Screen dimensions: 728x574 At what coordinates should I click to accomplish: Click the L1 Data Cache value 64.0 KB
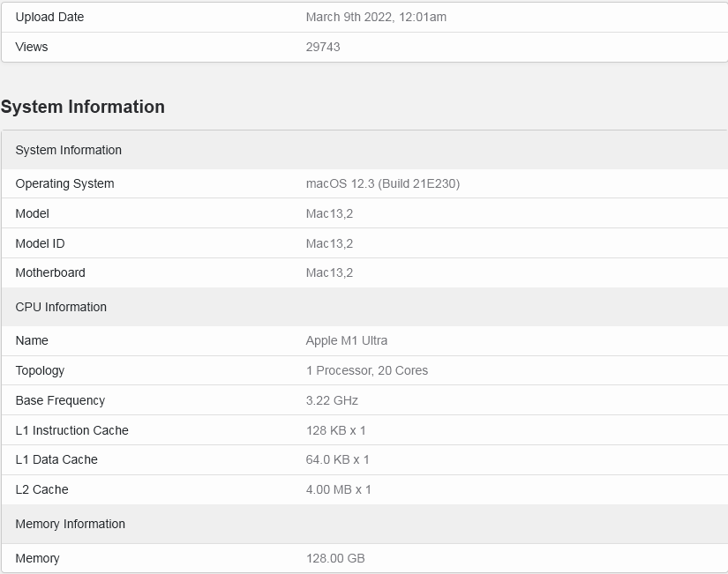click(338, 459)
